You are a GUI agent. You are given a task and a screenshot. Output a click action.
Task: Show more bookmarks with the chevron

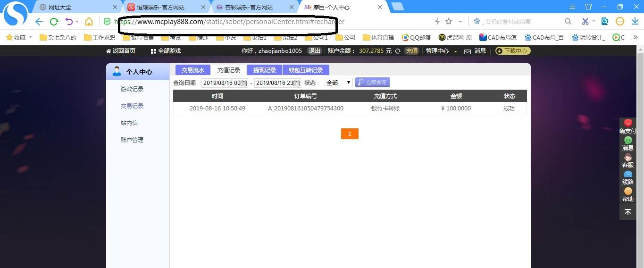click(x=636, y=37)
